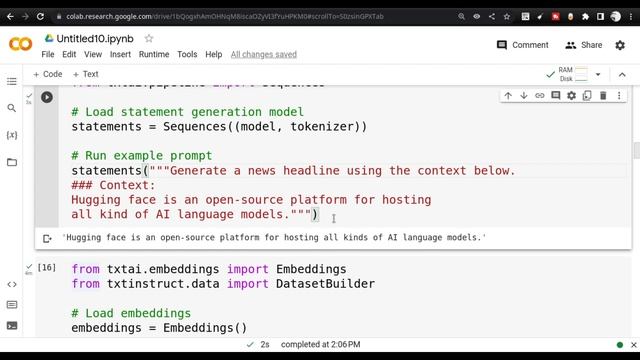Click 'from txtai.embeddings import Embeddings' line
The width and height of the screenshot is (640, 360).
209,269
